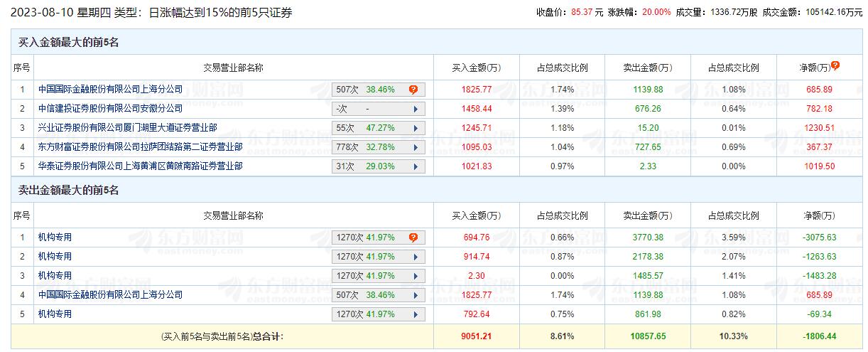Click the 买入金额(万) header in the buy table
This screenshot has height=352, width=868.
point(476,68)
